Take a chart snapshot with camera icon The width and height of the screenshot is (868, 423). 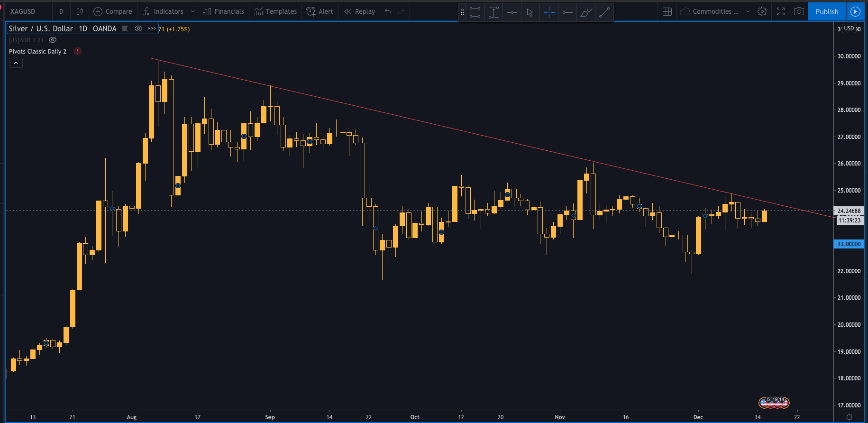pyautogui.click(x=799, y=11)
